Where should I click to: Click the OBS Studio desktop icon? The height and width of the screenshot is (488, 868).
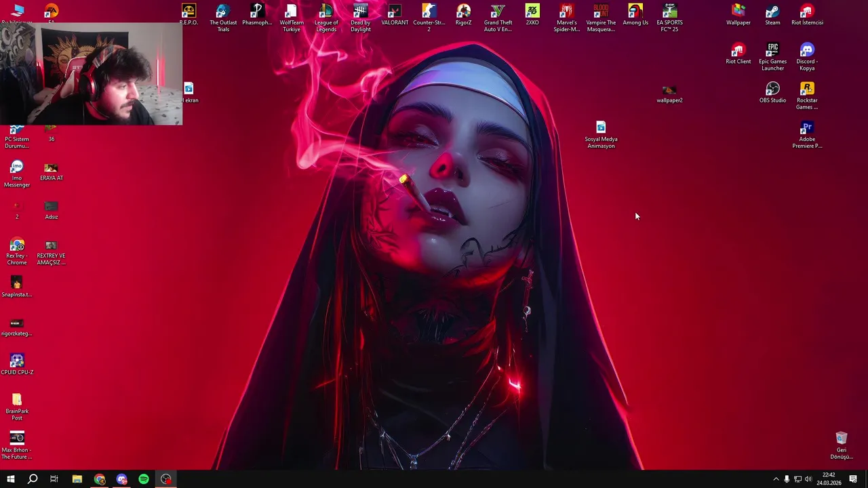click(x=772, y=92)
